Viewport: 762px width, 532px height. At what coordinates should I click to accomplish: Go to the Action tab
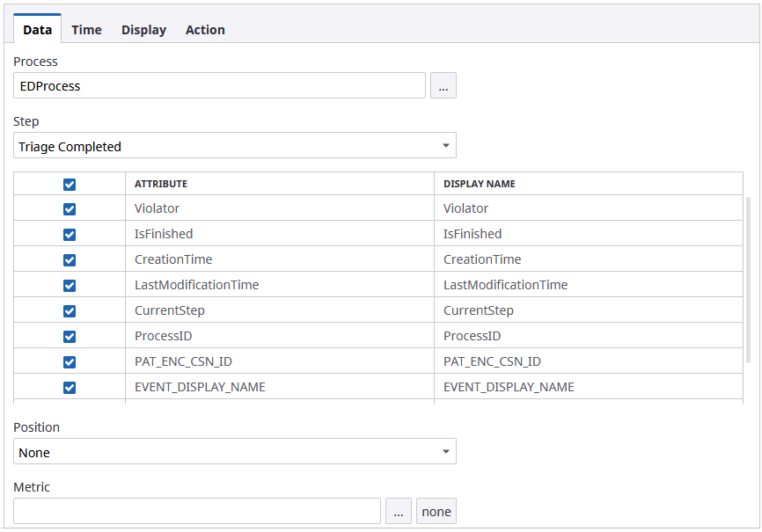pos(205,30)
